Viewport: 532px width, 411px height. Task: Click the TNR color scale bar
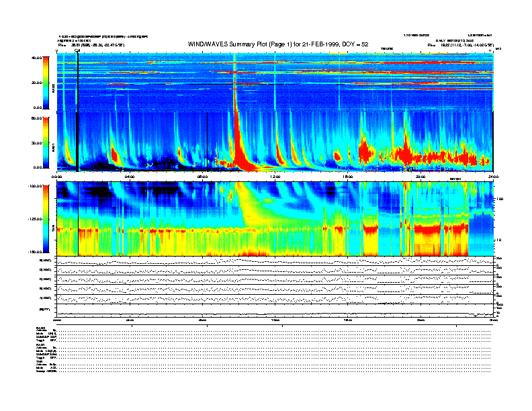click(46, 219)
